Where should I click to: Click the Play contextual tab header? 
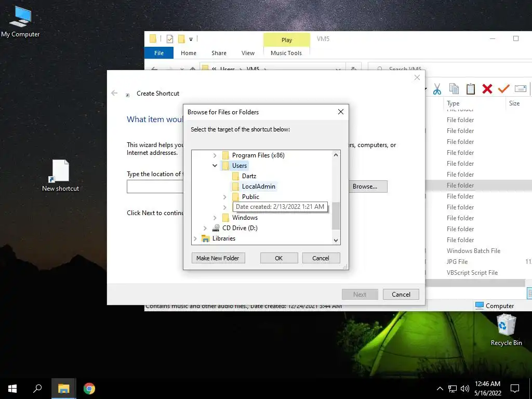[x=287, y=39]
